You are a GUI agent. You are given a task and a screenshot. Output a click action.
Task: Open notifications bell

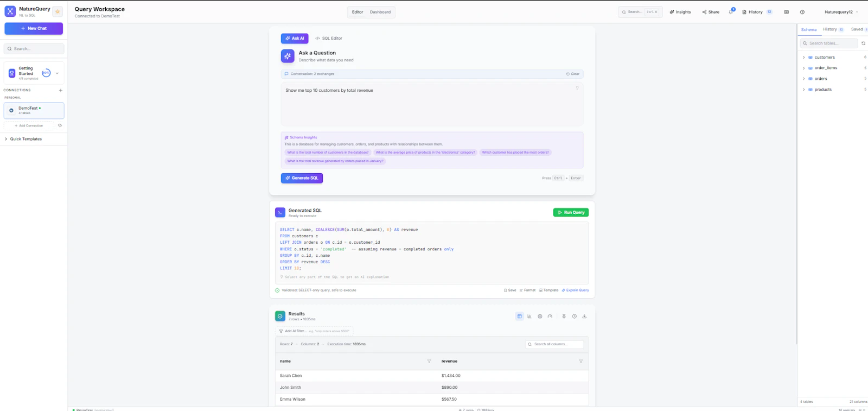[731, 11]
